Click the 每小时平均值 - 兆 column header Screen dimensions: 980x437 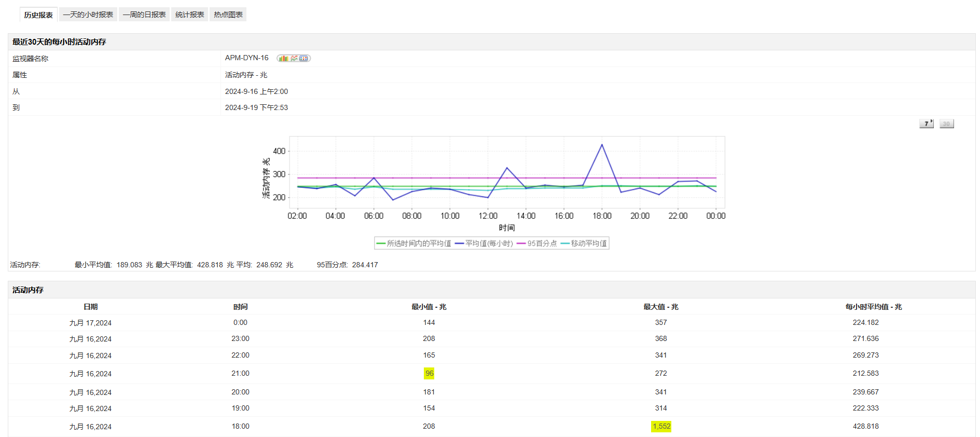coord(874,307)
